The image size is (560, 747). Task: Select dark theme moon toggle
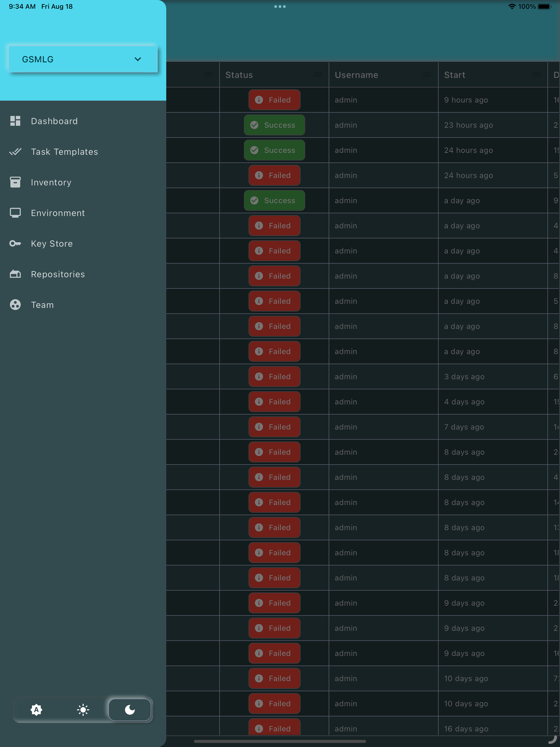130,710
